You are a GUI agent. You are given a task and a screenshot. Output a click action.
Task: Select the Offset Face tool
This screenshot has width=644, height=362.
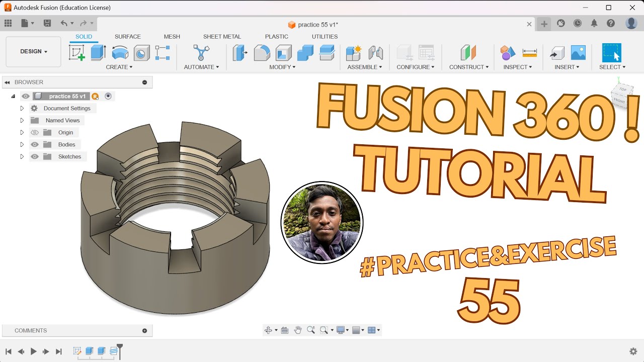(x=327, y=52)
